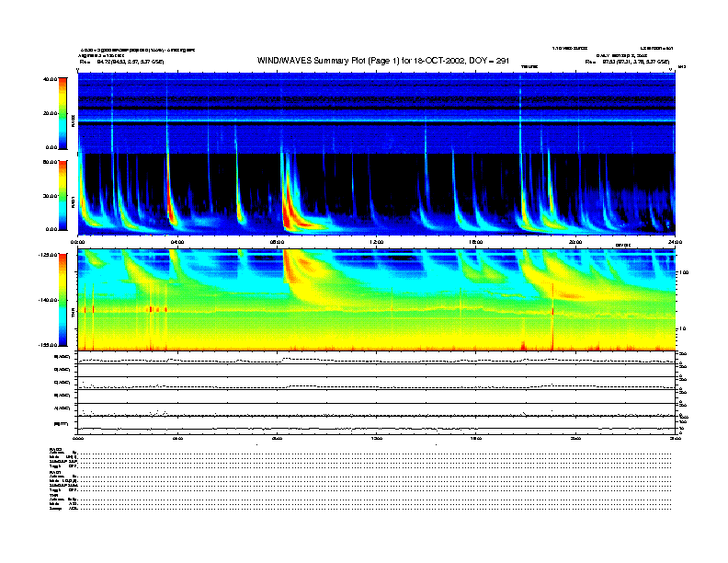Click the RAD1 color scale bar
This screenshot has height=563, width=728.
pos(63,195)
